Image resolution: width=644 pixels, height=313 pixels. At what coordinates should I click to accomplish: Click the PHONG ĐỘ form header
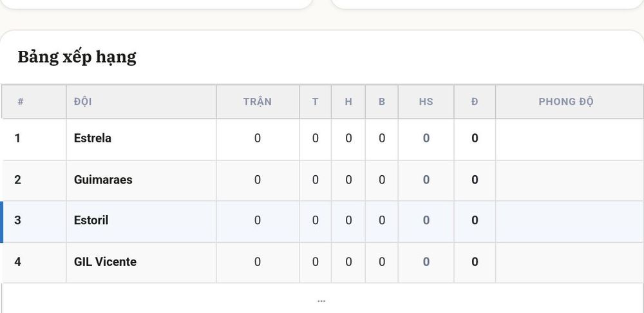(x=566, y=102)
